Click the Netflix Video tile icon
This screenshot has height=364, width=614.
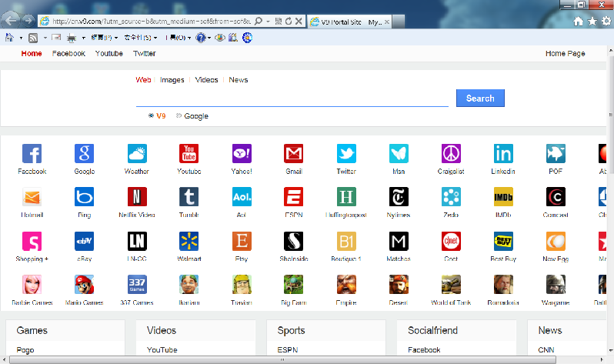click(x=137, y=197)
